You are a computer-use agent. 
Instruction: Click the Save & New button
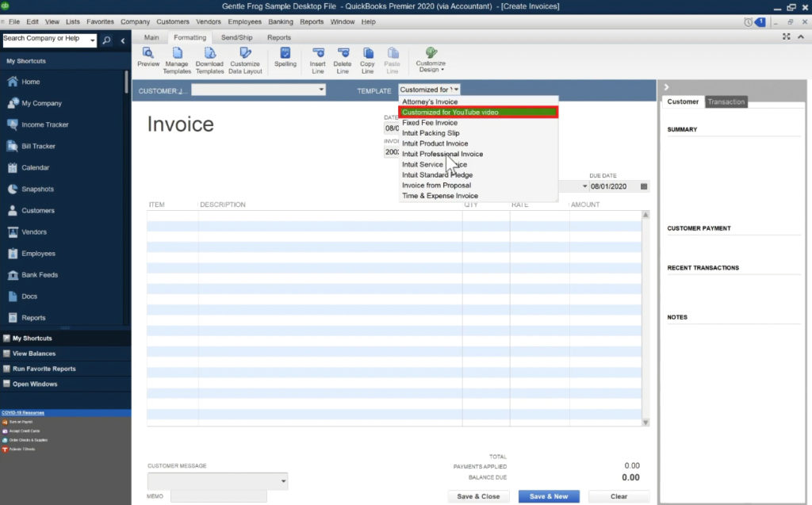(549, 495)
